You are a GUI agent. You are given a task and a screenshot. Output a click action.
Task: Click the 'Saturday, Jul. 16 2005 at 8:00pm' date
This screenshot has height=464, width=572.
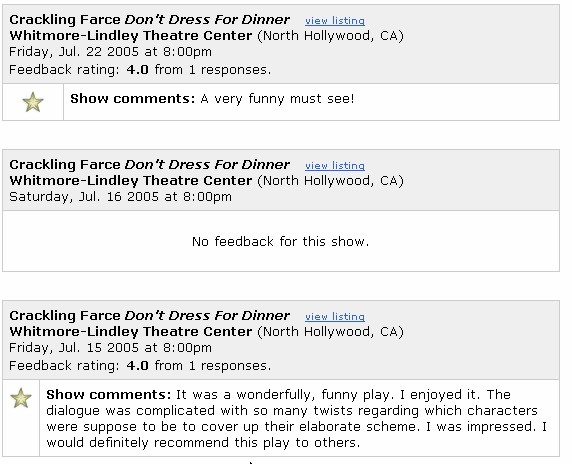tap(120, 197)
